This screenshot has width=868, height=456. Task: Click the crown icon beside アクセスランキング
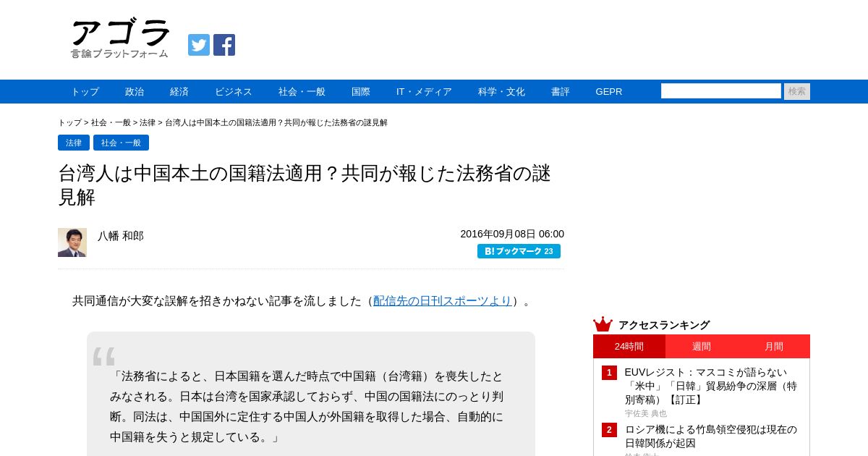coord(603,324)
